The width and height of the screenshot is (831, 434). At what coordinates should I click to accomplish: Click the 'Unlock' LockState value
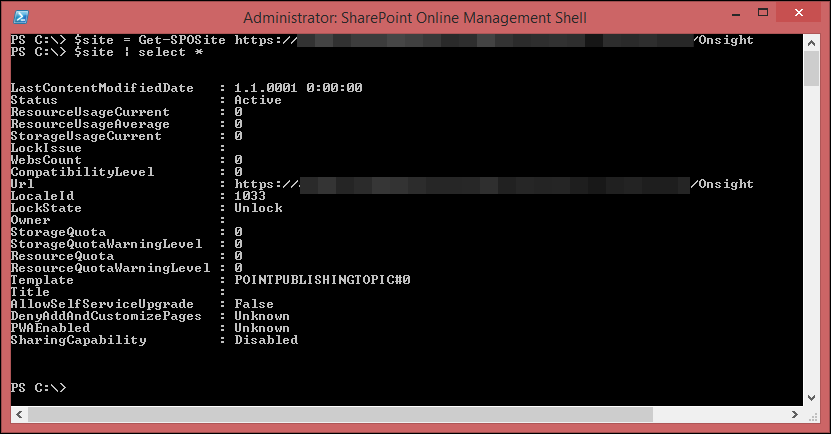pyautogui.click(x=258, y=208)
